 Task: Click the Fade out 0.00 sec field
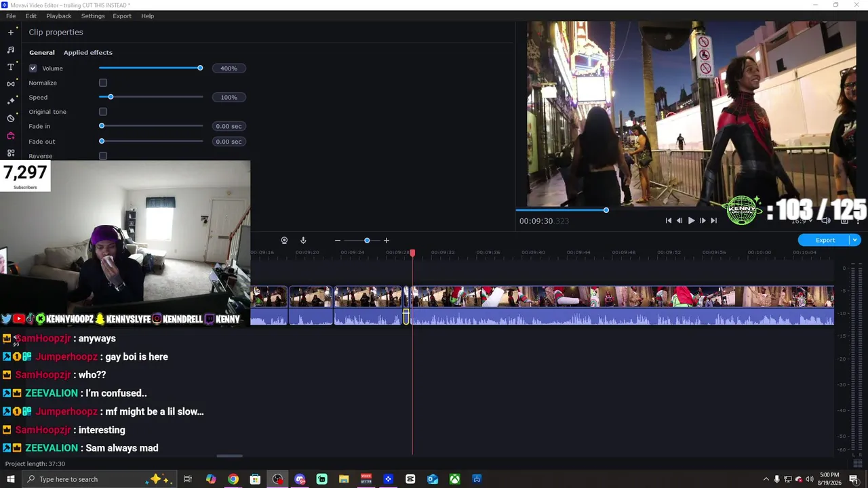pyautogui.click(x=229, y=142)
